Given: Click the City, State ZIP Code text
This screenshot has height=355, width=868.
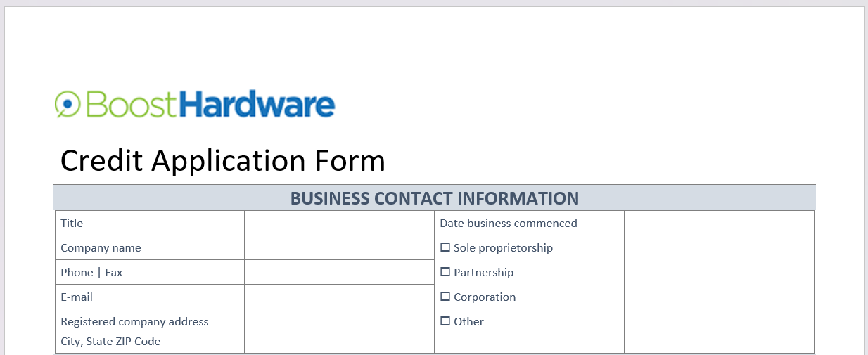Looking at the screenshot, I should pos(110,342).
